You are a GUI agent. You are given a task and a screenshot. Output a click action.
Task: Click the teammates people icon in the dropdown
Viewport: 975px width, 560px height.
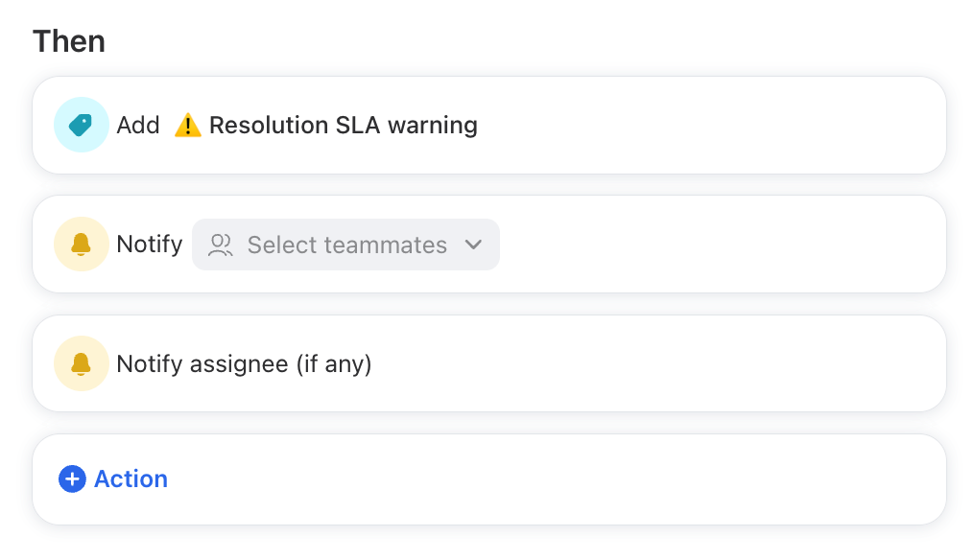(x=220, y=245)
